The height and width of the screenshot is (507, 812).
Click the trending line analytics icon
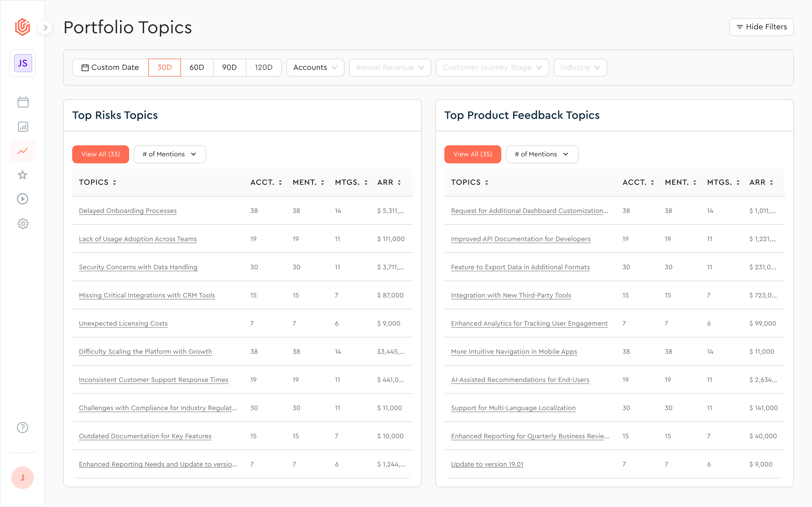tap(23, 151)
